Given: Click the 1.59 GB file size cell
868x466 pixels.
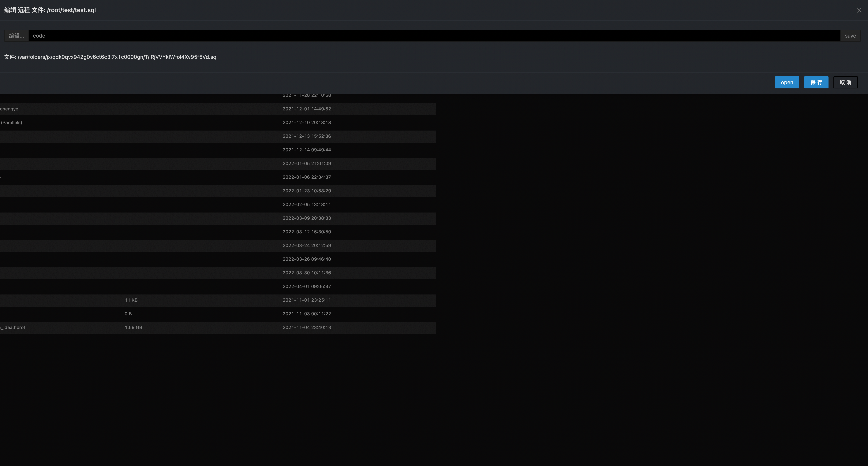Looking at the screenshot, I should (133, 328).
